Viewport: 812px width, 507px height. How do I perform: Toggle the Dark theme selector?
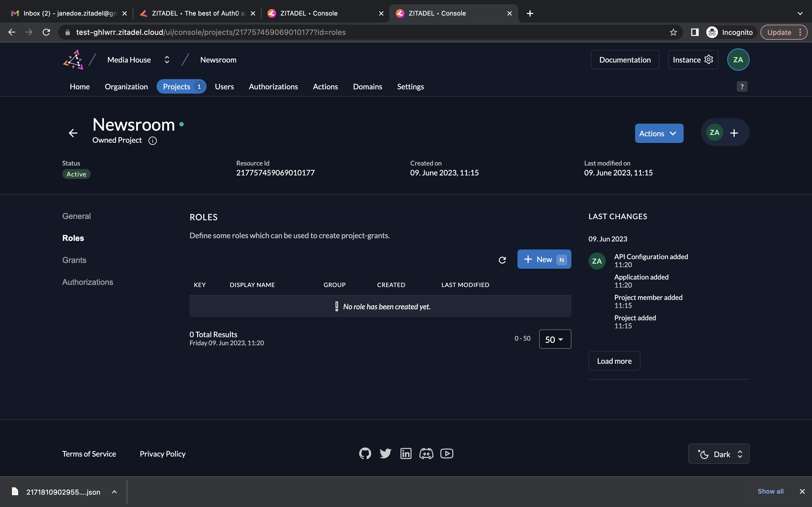(718, 454)
